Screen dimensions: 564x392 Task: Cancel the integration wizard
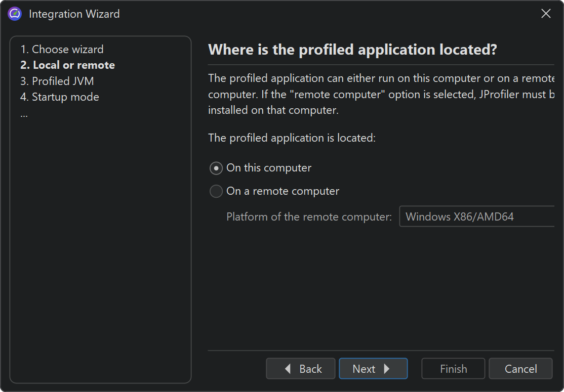(x=520, y=369)
